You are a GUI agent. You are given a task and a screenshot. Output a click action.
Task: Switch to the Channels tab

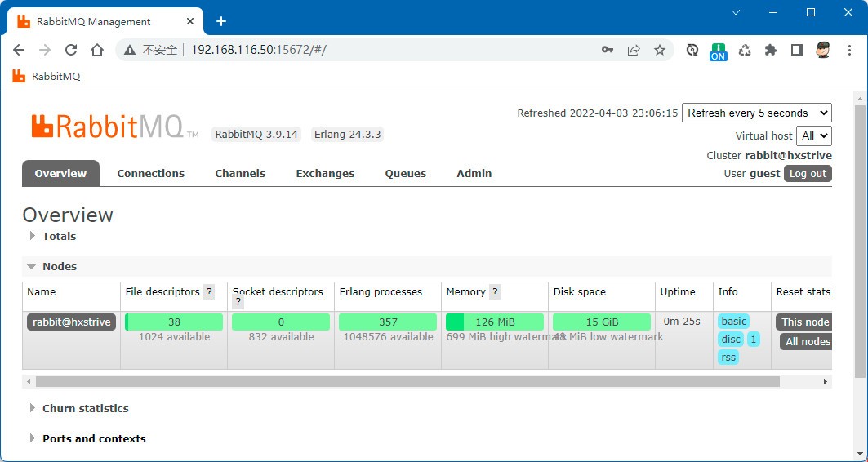(240, 173)
